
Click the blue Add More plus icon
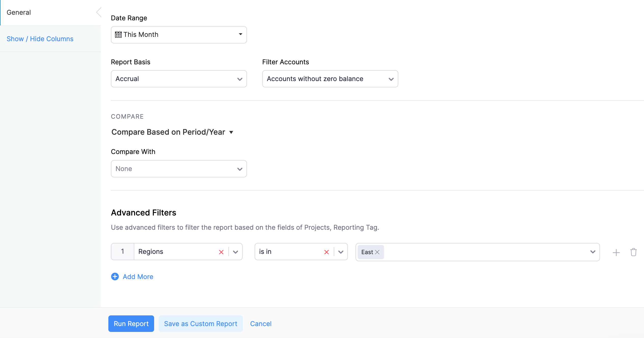115,276
